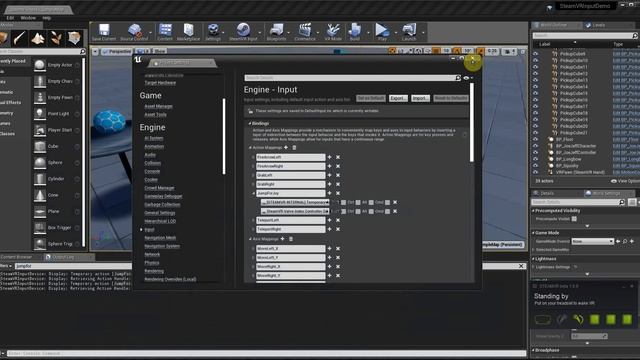Collapse the Axis Mappings list
640x360 pixels.
250,239
